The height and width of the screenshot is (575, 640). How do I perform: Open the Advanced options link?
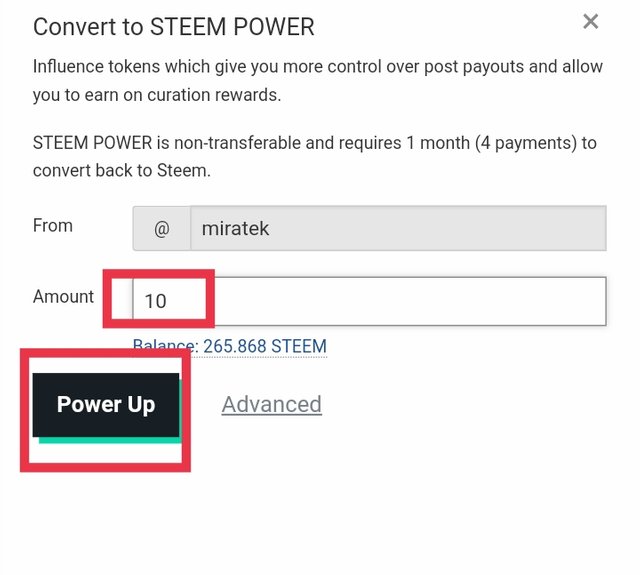click(x=271, y=404)
